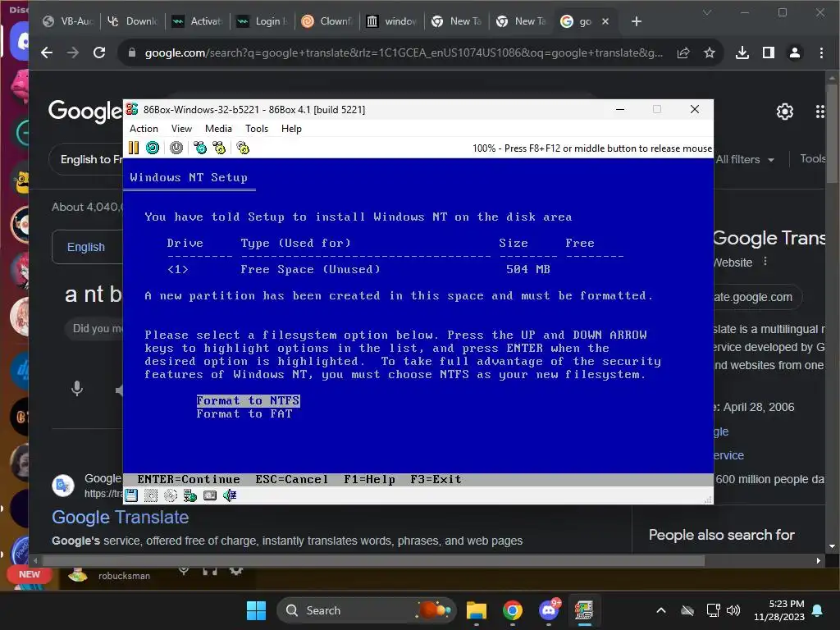840x630 pixels.
Task: Switch to the VB-Audio tab
Action: 69,21
